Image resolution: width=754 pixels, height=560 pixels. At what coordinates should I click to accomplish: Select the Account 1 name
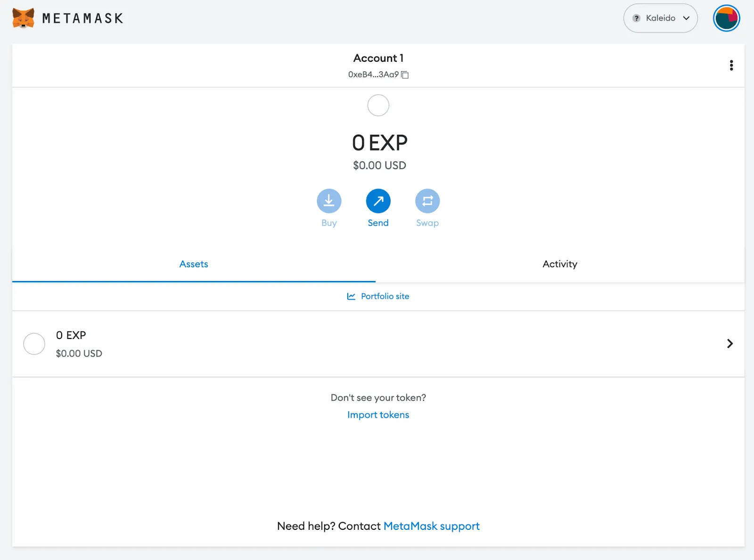378,58
